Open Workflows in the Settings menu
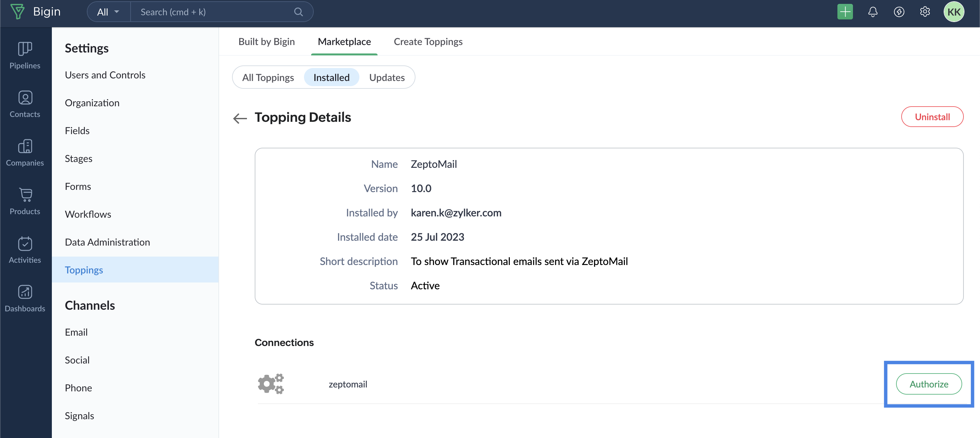This screenshot has height=438, width=980. tap(88, 214)
